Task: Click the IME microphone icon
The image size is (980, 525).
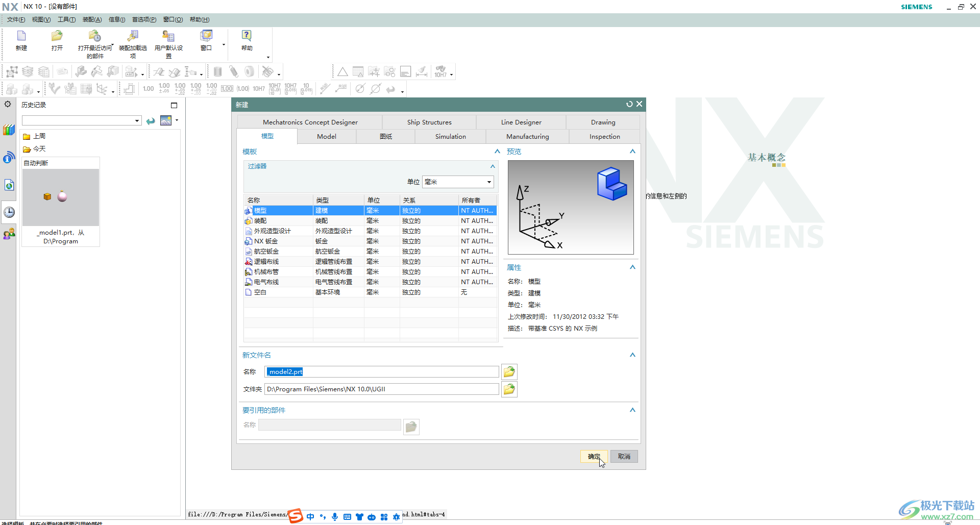Action: 335,517
